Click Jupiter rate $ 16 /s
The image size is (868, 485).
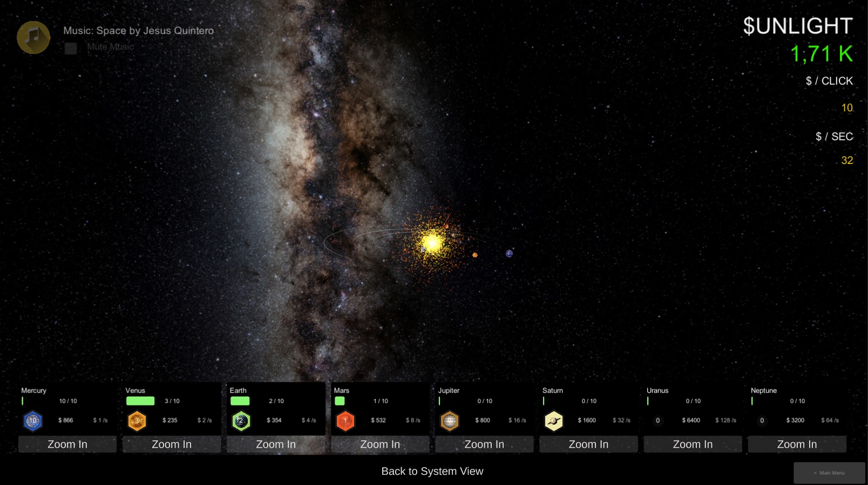(x=517, y=420)
